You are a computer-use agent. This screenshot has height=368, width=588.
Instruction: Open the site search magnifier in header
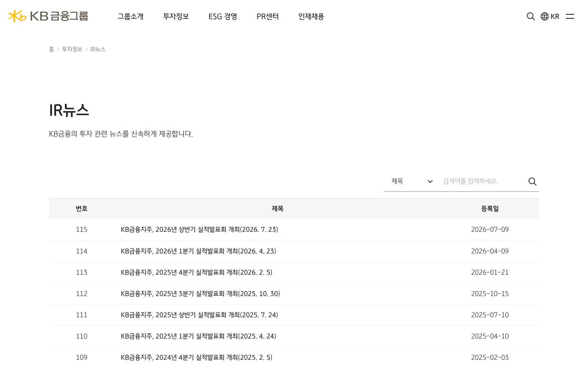coord(530,16)
